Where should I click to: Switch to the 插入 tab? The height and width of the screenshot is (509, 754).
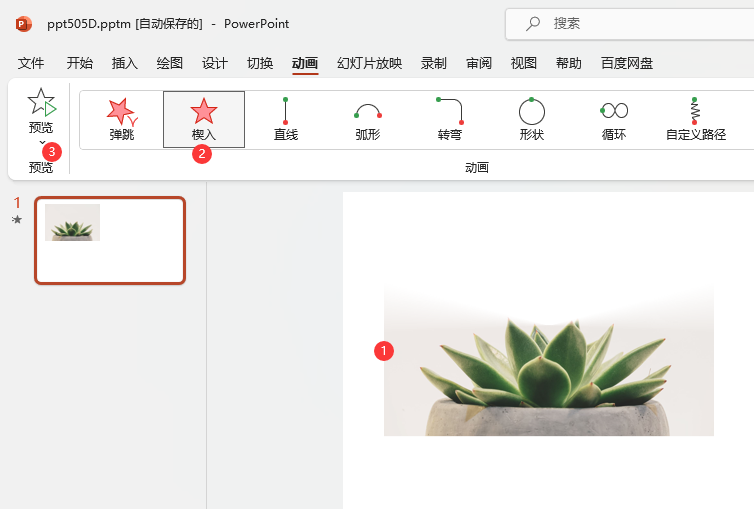click(125, 63)
